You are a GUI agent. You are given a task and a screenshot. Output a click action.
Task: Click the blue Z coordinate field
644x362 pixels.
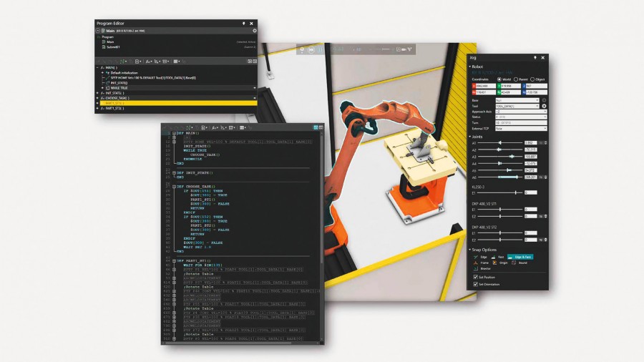point(535,86)
